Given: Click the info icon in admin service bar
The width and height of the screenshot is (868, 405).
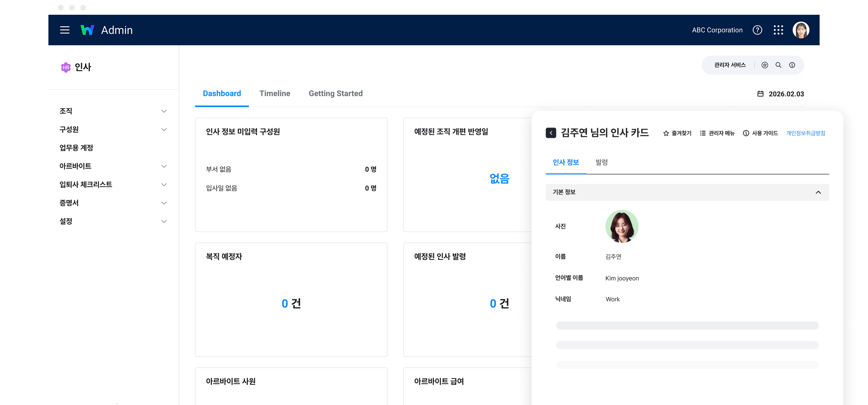Looking at the screenshot, I should pyautogui.click(x=792, y=65).
